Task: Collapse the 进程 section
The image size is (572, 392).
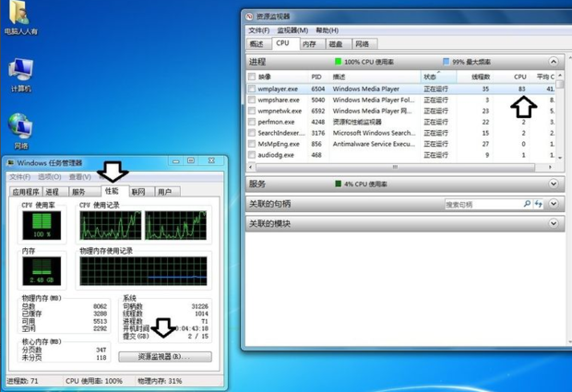Action: tap(553, 62)
